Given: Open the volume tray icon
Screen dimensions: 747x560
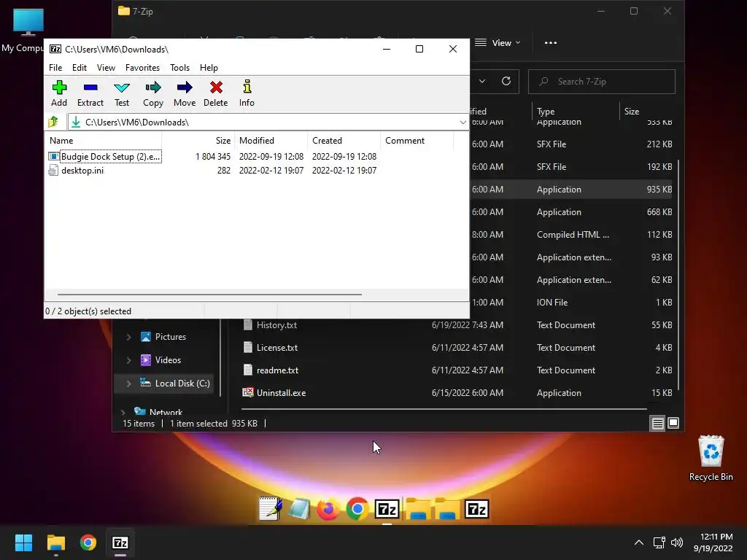Looking at the screenshot, I should [x=676, y=542].
